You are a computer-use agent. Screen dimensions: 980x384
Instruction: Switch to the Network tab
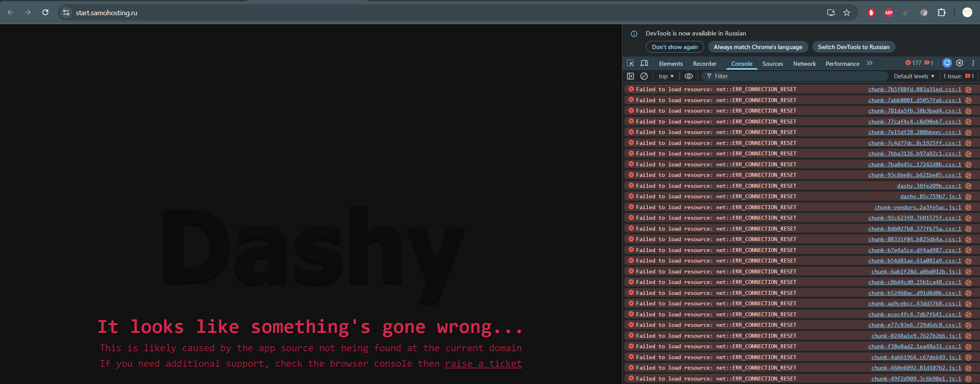[804, 64]
